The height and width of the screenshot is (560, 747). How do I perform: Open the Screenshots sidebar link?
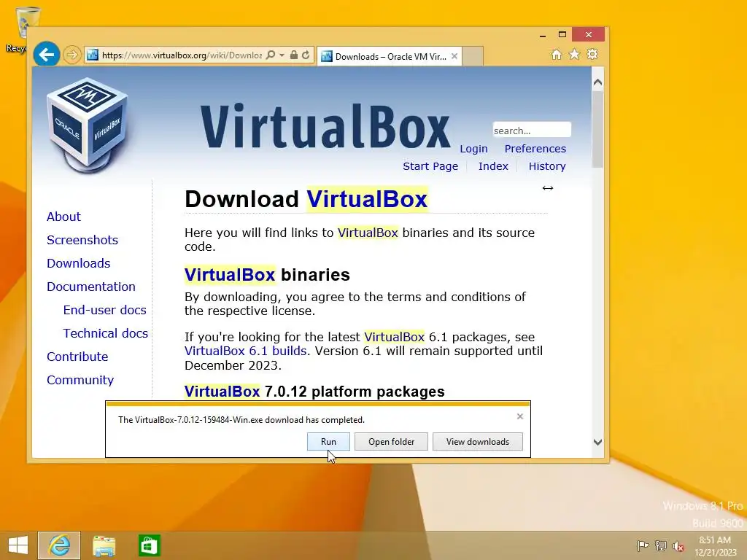point(82,240)
